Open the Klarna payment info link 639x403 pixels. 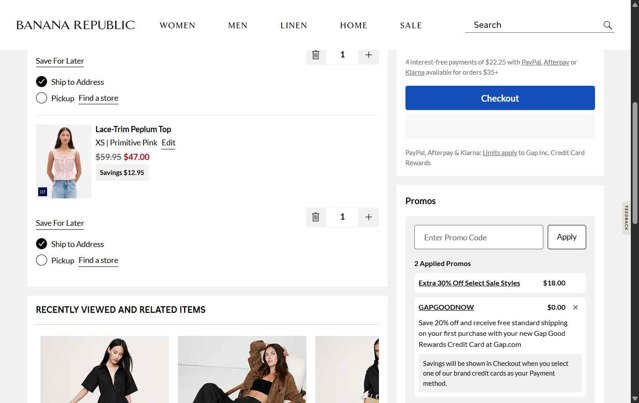414,72
